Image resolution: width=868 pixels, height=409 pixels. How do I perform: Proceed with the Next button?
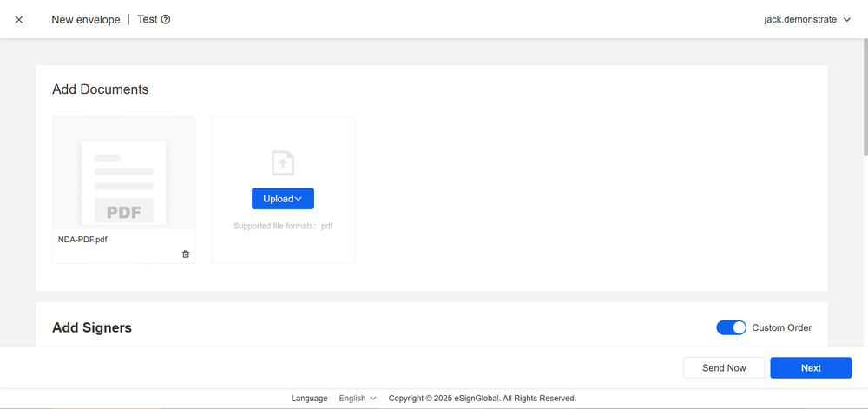pyautogui.click(x=811, y=367)
